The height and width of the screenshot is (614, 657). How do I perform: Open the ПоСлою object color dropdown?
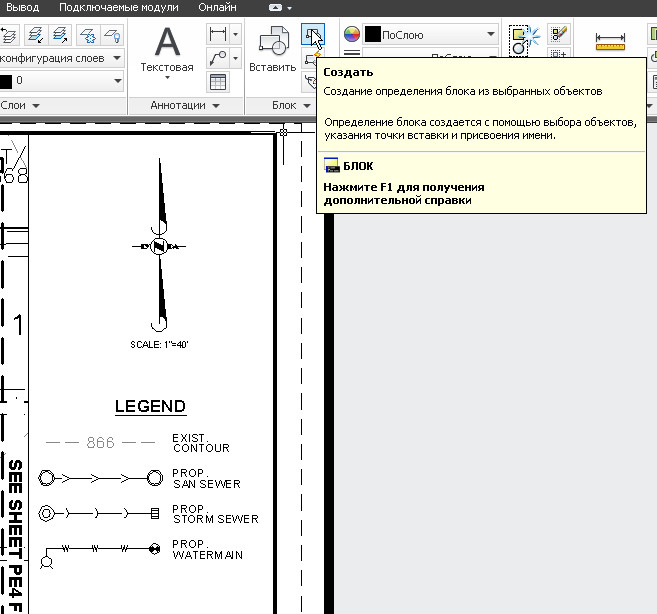[x=491, y=34]
